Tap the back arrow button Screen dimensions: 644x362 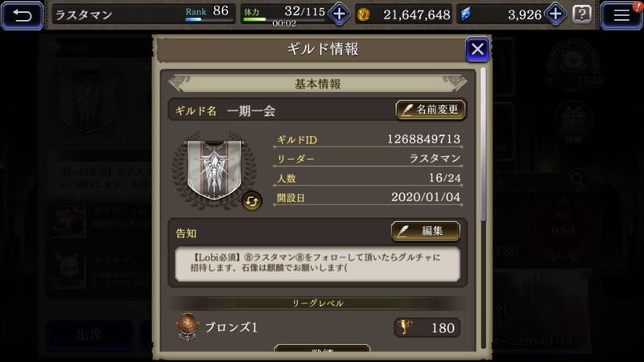pyautogui.click(x=22, y=15)
